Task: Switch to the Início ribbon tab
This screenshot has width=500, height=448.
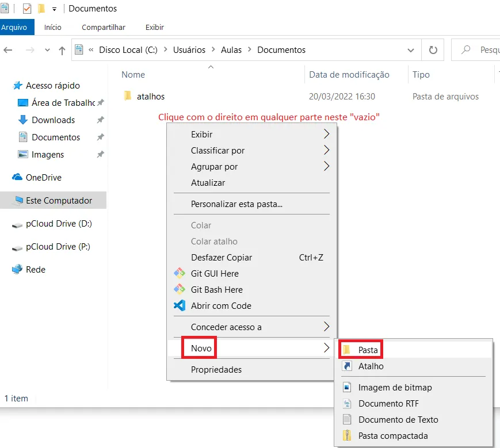Action: [52, 28]
